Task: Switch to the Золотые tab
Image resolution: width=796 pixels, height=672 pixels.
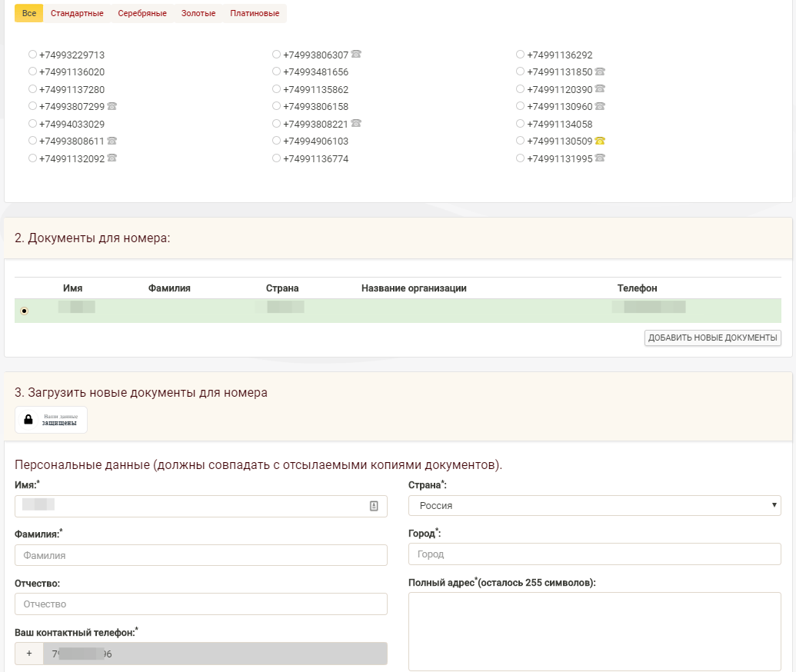Action: (x=198, y=13)
